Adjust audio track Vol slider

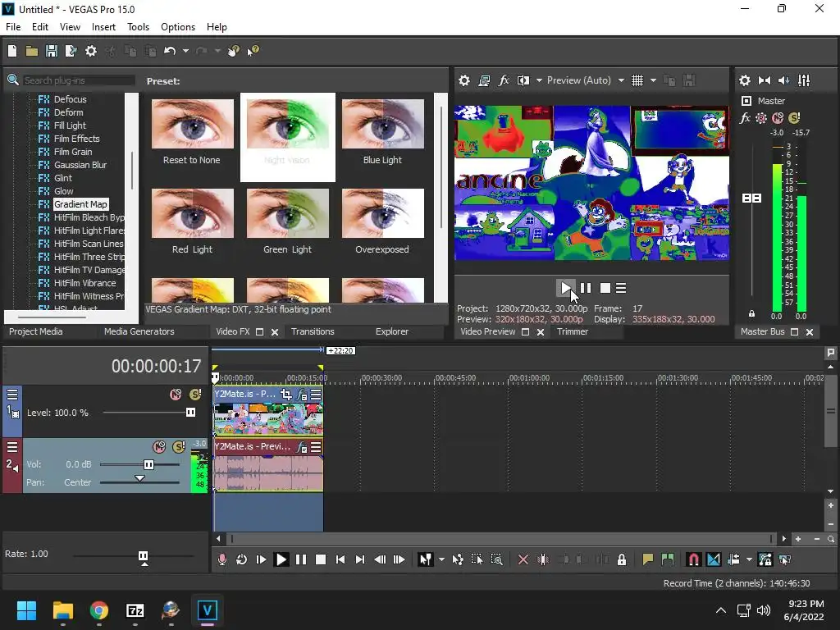click(x=148, y=464)
